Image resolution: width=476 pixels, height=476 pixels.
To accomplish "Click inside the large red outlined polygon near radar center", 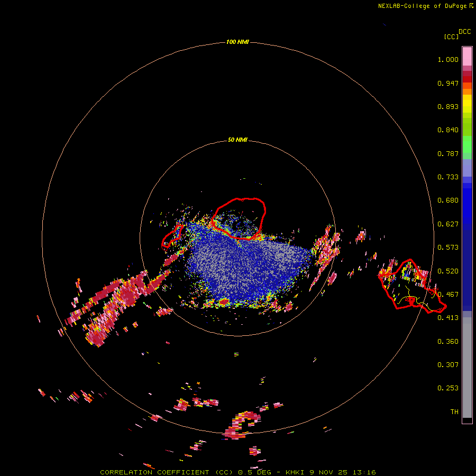I will pos(240,218).
